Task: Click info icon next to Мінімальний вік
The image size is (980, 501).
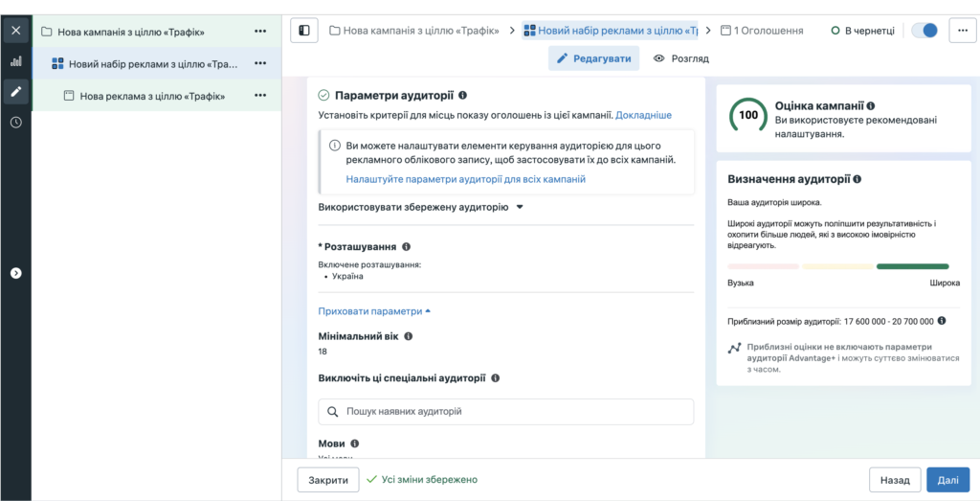Action: coord(409,336)
